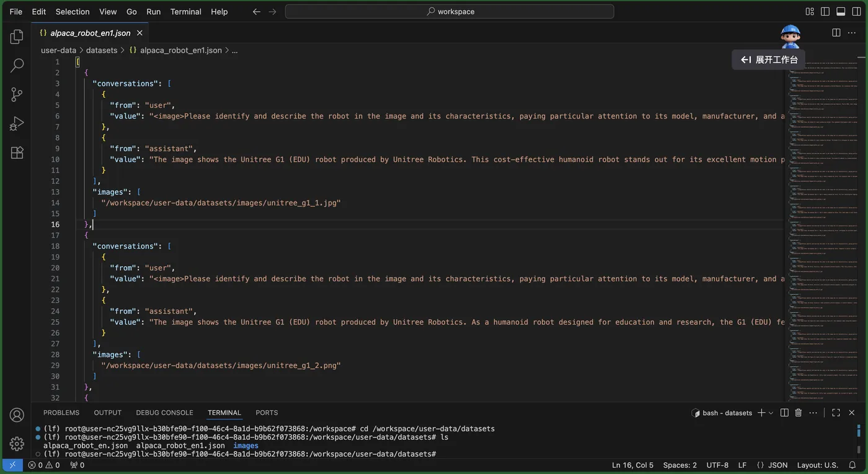This screenshot has height=474, width=868.
Task: Open the Customize Layout icon
Action: tap(810, 12)
